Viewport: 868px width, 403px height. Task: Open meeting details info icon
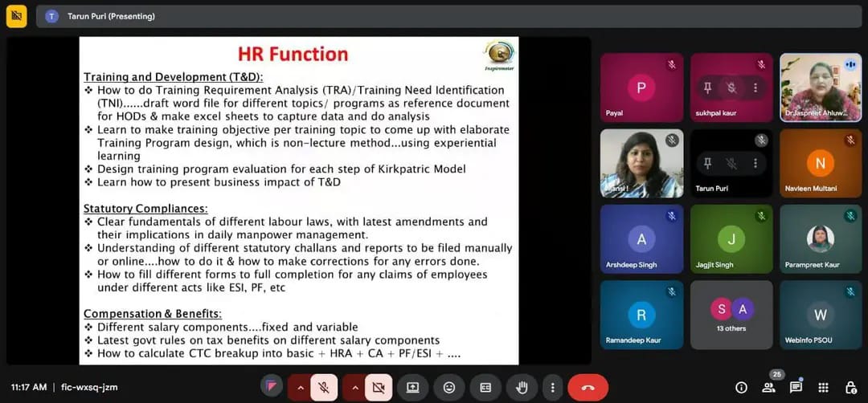[x=740, y=388]
